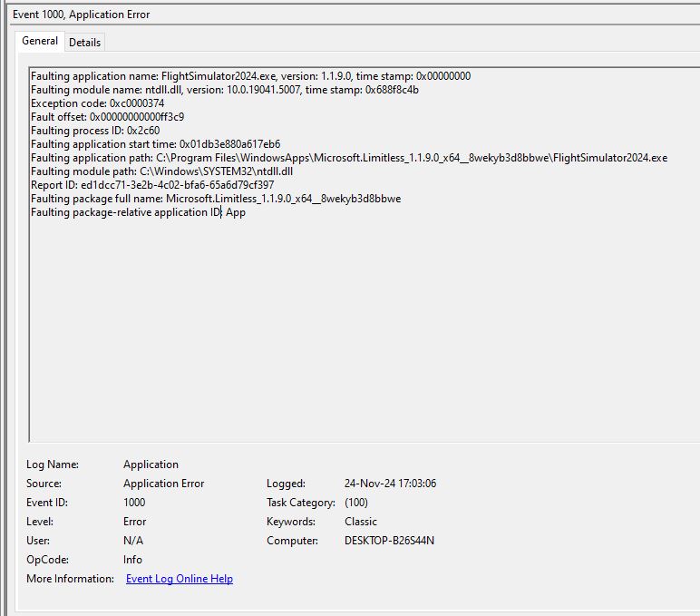Click the Faulting process ID line

coord(95,131)
